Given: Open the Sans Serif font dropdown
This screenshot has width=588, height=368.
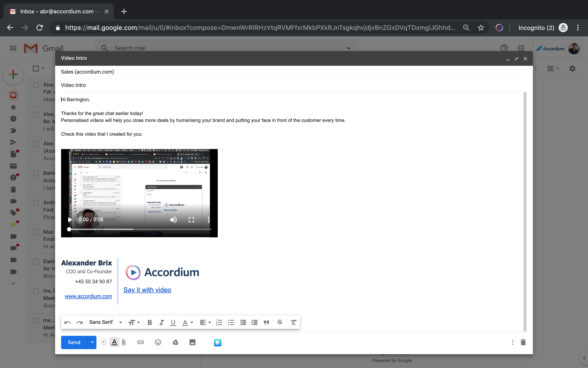Looking at the screenshot, I should 105,322.
